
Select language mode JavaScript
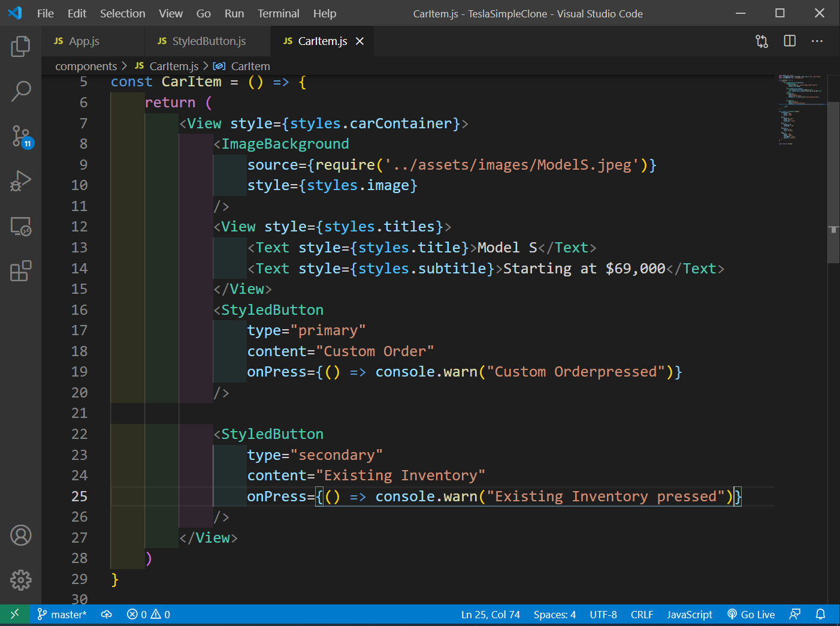690,614
